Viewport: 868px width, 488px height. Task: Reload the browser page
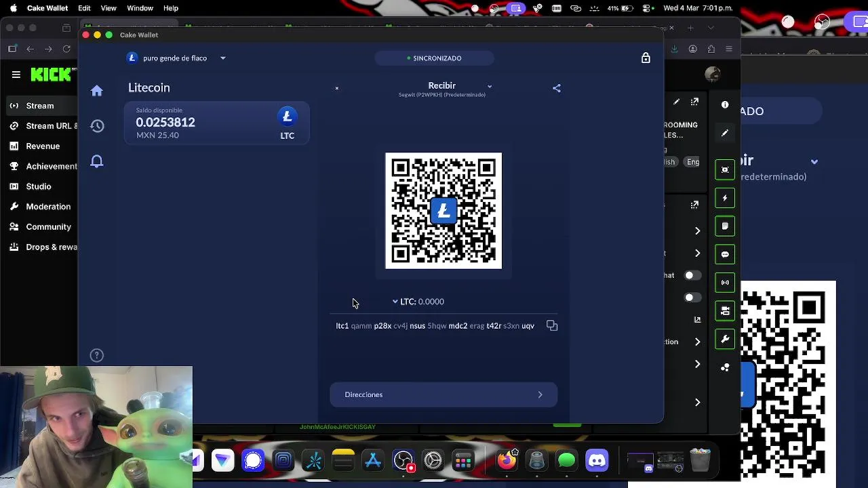click(x=66, y=49)
